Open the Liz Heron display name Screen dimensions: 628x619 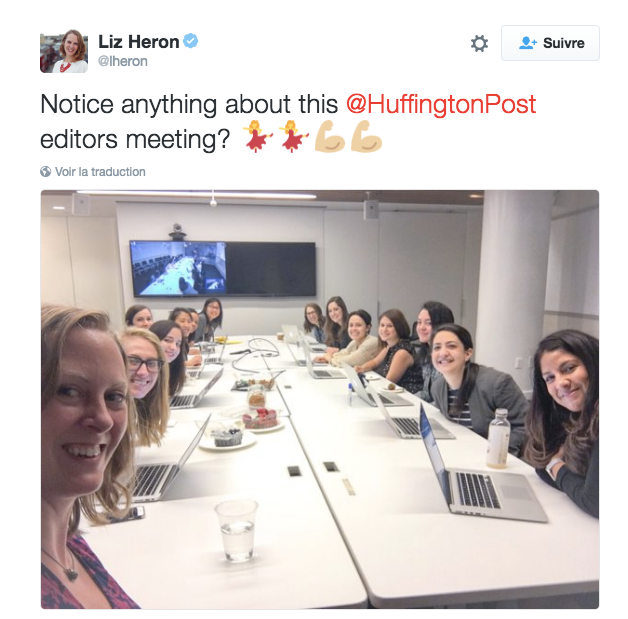click(139, 42)
